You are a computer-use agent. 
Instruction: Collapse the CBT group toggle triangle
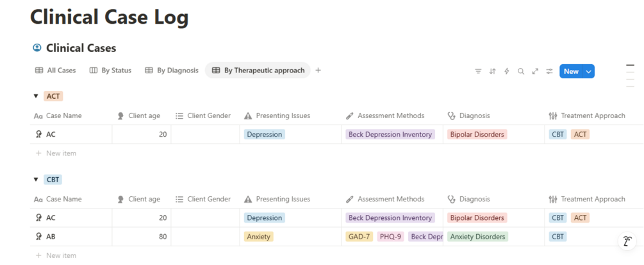pyautogui.click(x=36, y=180)
